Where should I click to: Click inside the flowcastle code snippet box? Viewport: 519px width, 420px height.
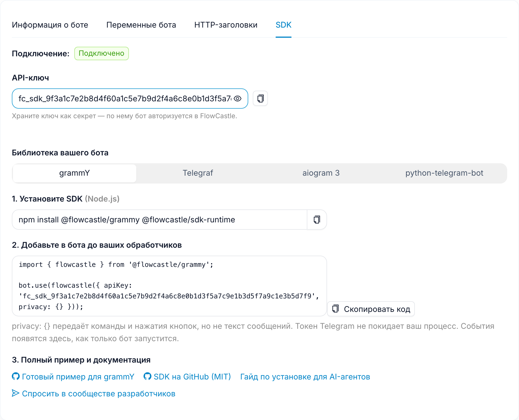click(x=169, y=286)
